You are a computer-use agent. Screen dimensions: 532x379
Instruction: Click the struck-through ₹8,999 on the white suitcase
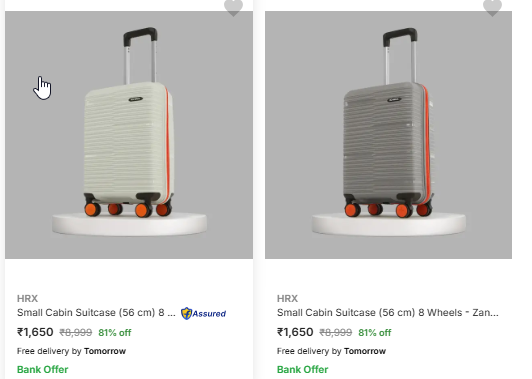[76, 333]
